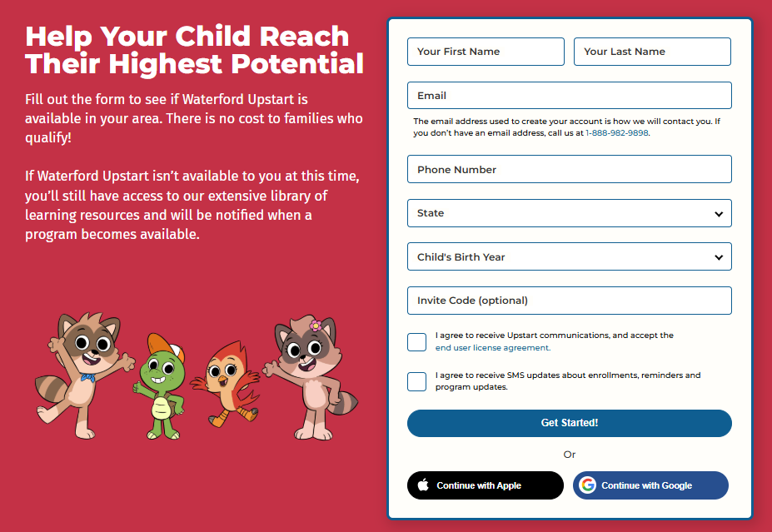Click the Google logo icon
This screenshot has width=772, height=532.
click(588, 485)
